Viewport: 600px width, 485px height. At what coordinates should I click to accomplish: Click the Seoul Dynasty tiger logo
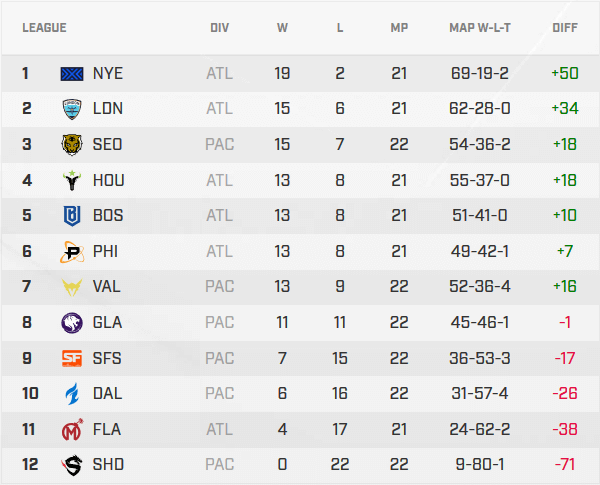point(73,144)
